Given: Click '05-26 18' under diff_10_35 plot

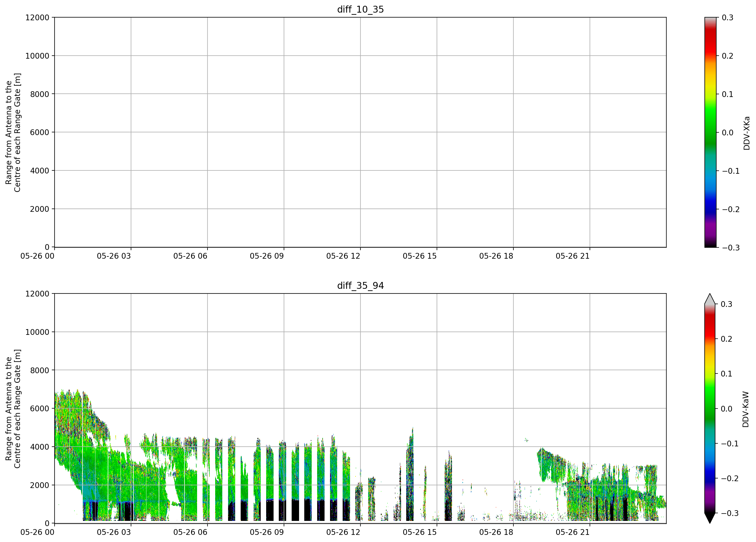Looking at the screenshot, I should pos(496,256).
